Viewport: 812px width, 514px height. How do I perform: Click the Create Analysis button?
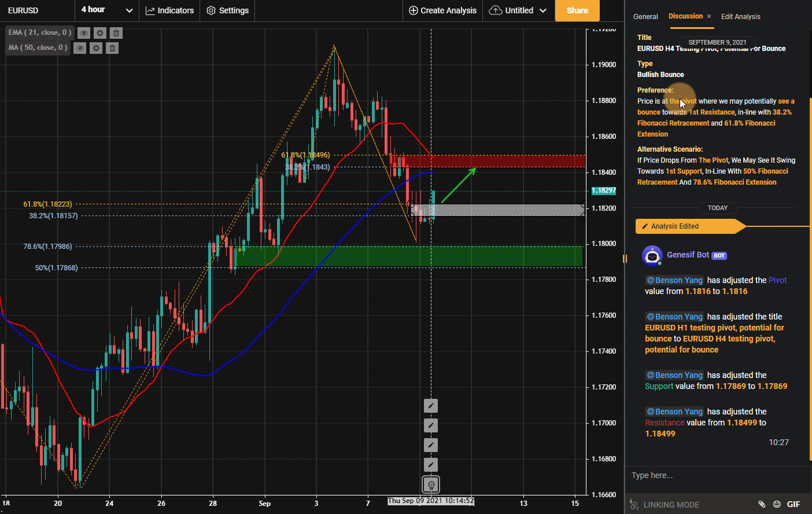[x=443, y=10]
